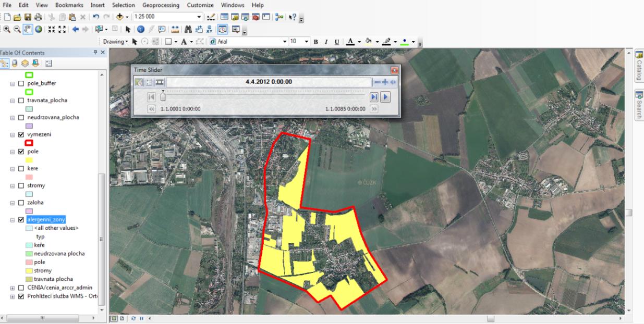The height and width of the screenshot is (324, 644).
Task: Turn on the kere layer
Action: pyautogui.click(x=21, y=169)
